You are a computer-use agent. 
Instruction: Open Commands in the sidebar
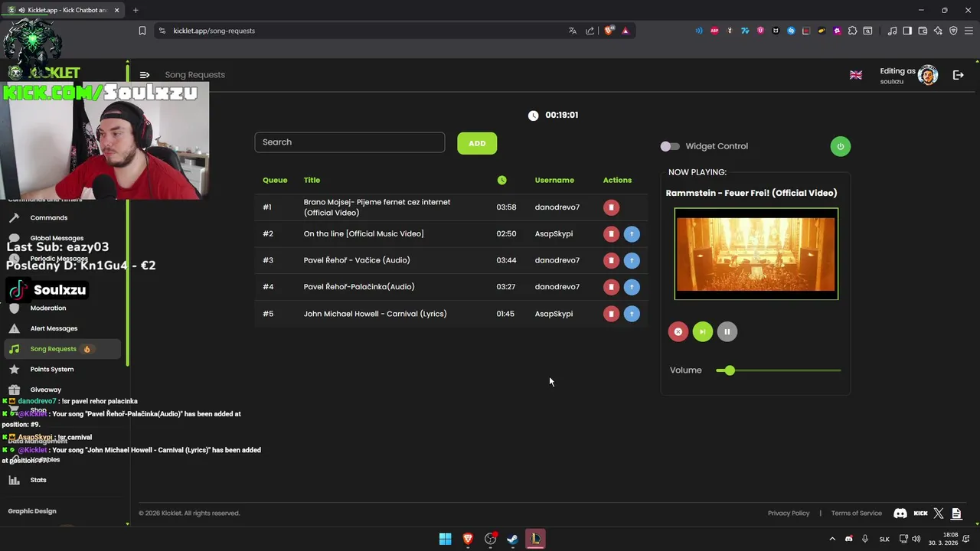pos(49,218)
